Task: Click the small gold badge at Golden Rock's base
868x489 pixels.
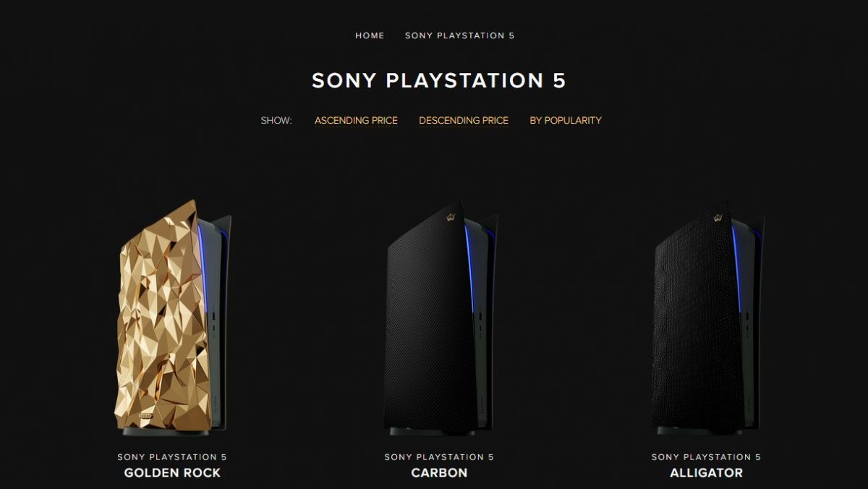Action: (147, 417)
